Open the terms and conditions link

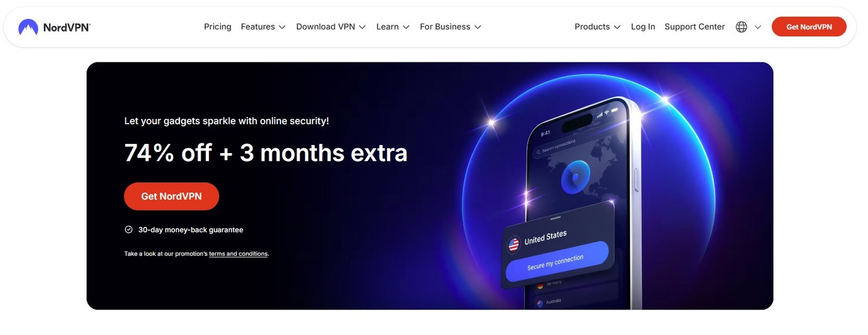(x=238, y=254)
